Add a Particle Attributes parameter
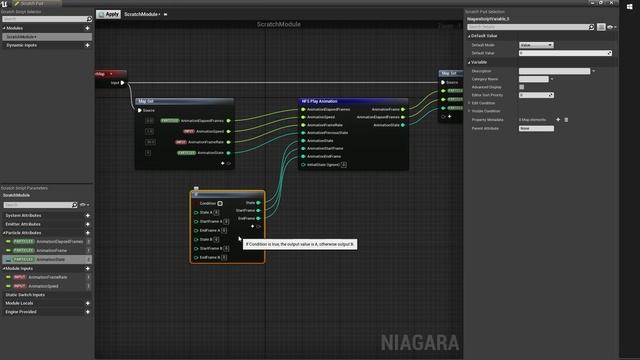 pyautogui.click(x=87, y=233)
